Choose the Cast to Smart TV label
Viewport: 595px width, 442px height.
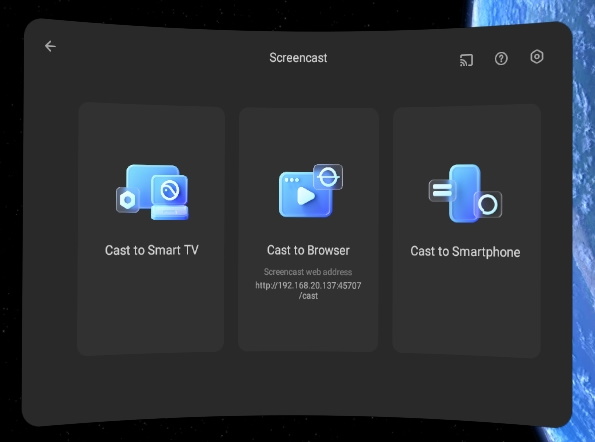(x=151, y=250)
